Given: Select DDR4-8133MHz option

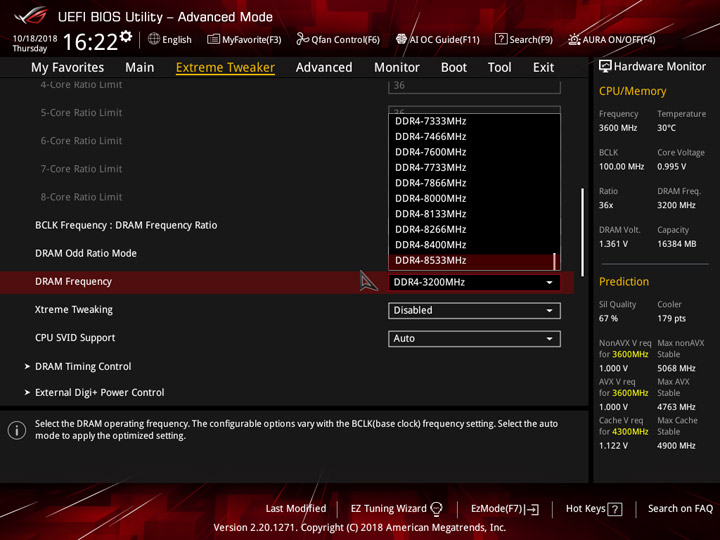Looking at the screenshot, I should tap(474, 214).
